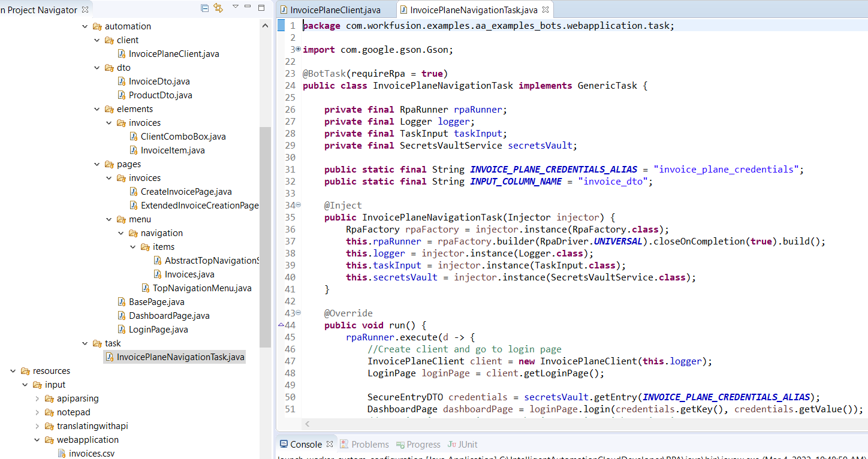Click editor horizontal scrollbar left arrow
The height and width of the screenshot is (459, 868).
pyautogui.click(x=308, y=424)
